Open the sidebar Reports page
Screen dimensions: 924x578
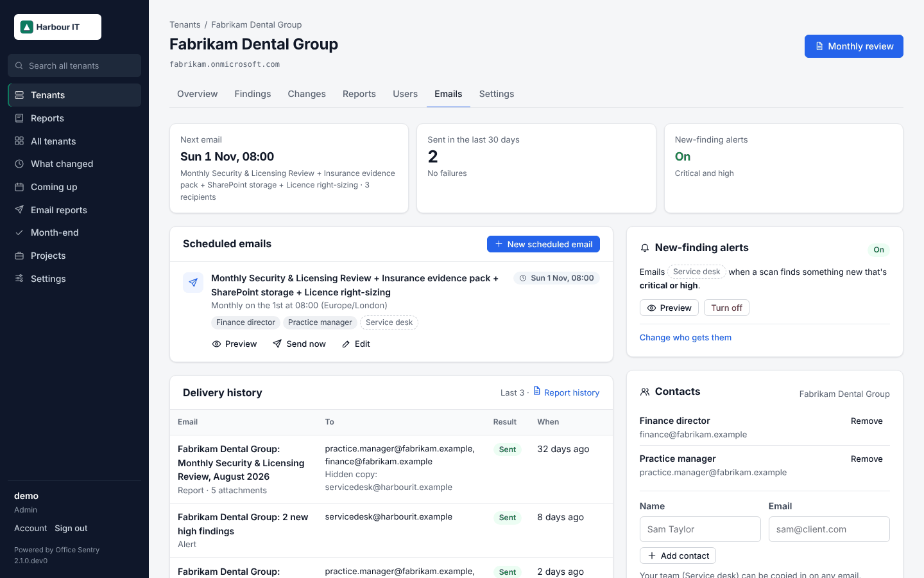coord(74,118)
